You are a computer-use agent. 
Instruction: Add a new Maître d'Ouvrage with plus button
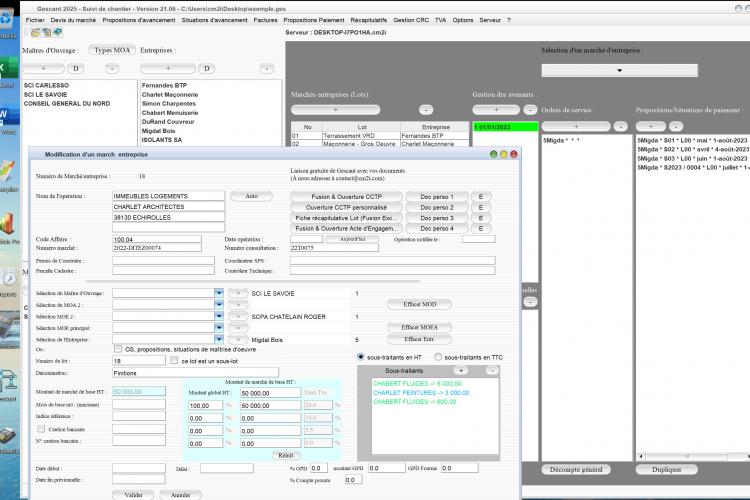[x=43, y=68]
